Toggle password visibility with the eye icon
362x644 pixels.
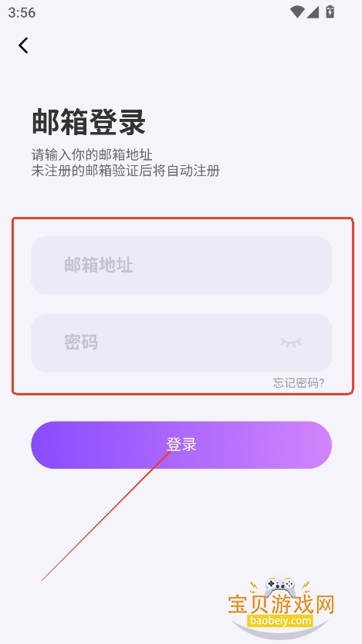[x=291, y=343]
